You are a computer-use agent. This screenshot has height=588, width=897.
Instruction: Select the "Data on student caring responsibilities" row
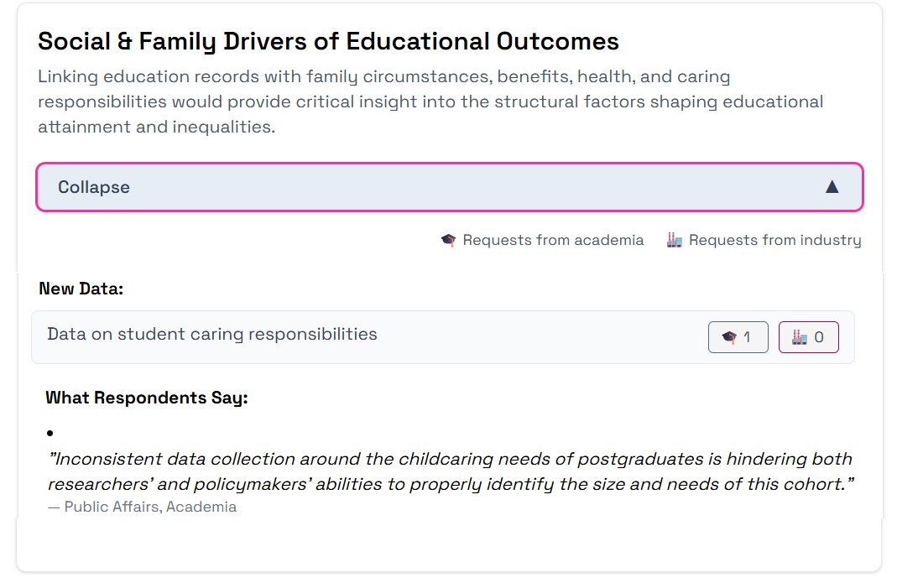443,337
